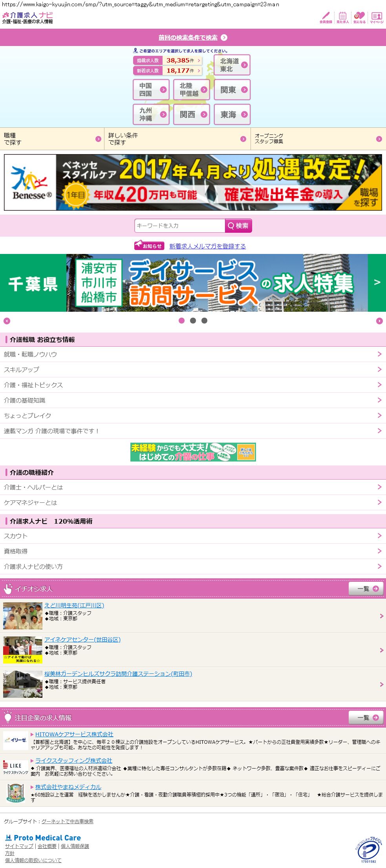Go to マイページ profile card icon
Screen dimensions: 386x868
coord(377,17)
